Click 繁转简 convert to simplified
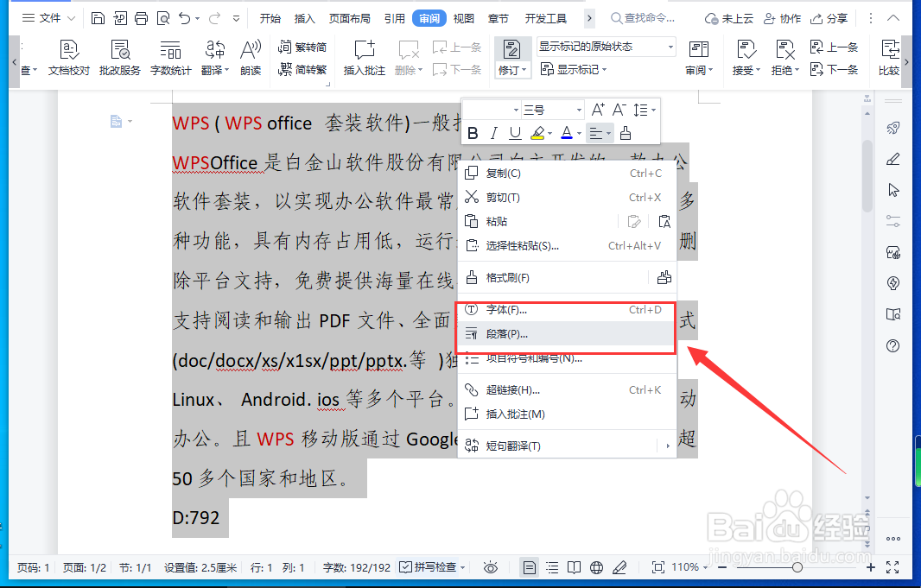Screen dimensions: 921x588 coord(302,47)
